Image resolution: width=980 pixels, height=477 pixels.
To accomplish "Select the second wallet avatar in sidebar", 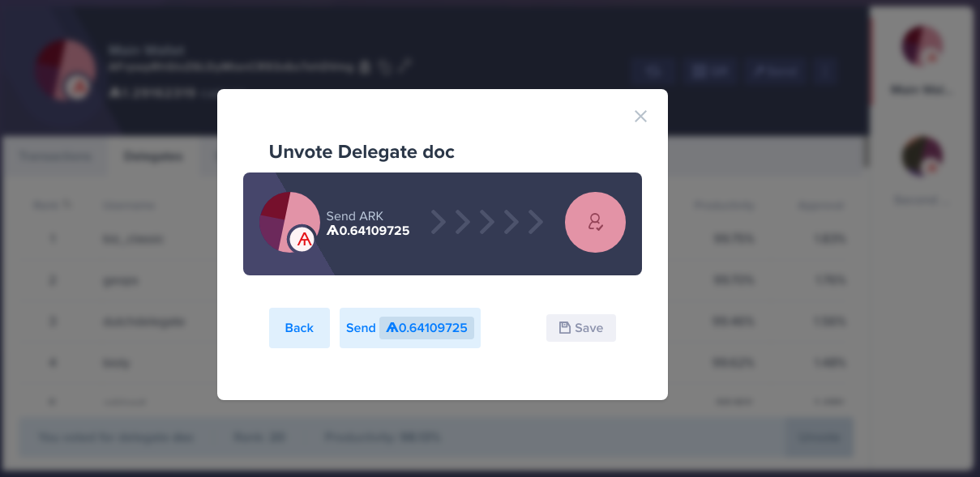I will [x=922, y=156].
